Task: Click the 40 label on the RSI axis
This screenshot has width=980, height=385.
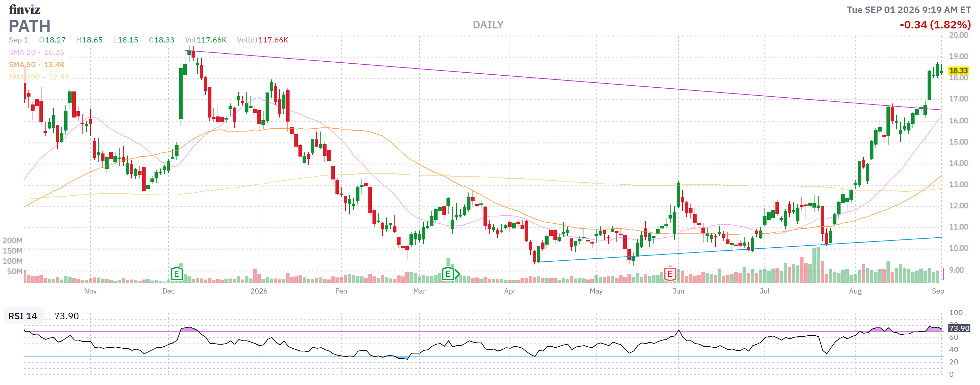Action: [x=953, y=350]
